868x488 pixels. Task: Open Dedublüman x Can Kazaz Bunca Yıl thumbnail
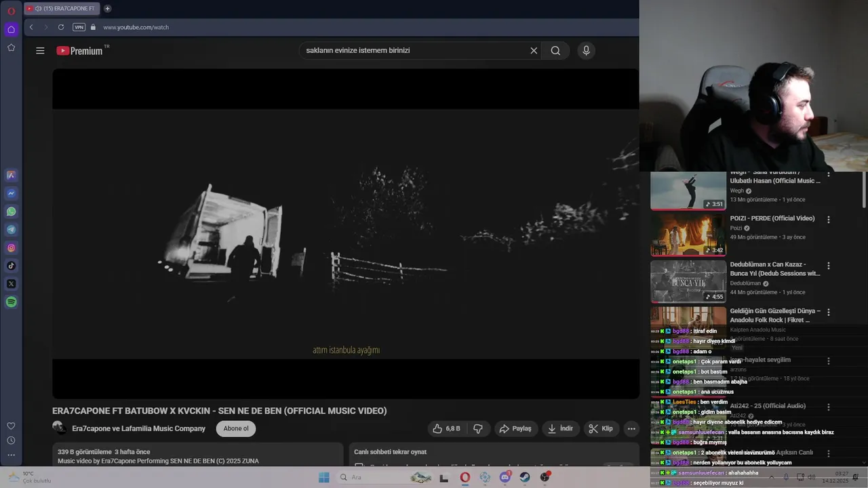point(688,281)
